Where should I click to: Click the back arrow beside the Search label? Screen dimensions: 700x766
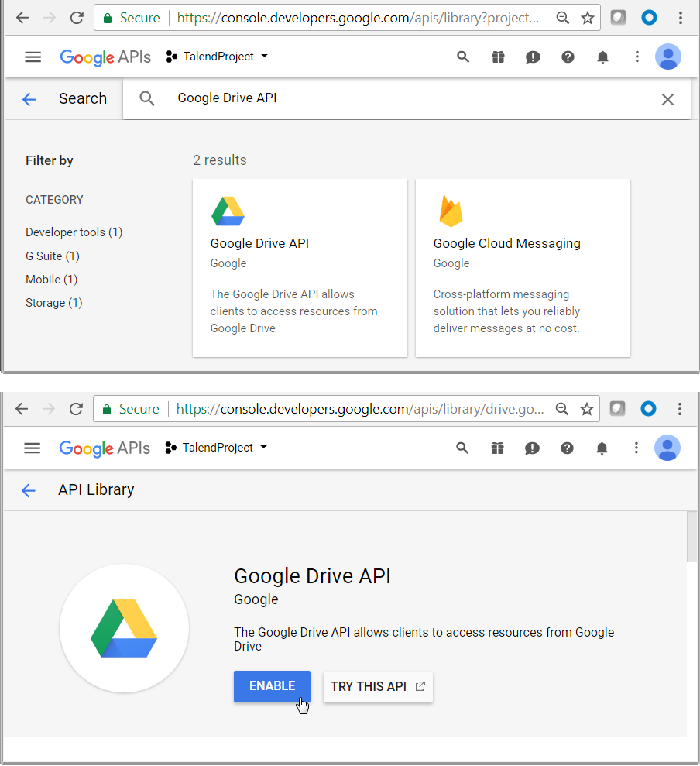click(29, 99)
